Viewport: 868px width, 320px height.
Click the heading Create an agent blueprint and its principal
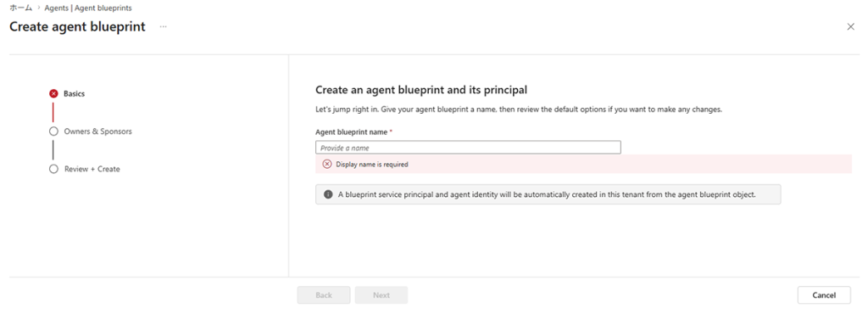pyautogui.click(x=420, y=89)
